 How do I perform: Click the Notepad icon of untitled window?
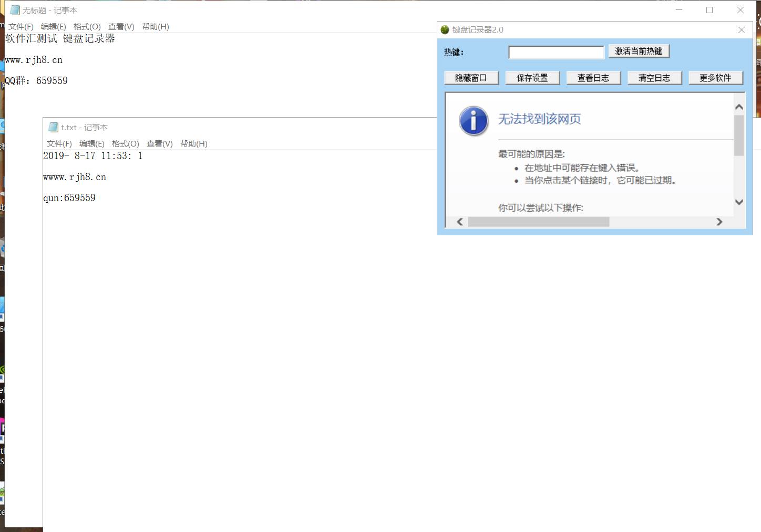(x=15, y=10)
